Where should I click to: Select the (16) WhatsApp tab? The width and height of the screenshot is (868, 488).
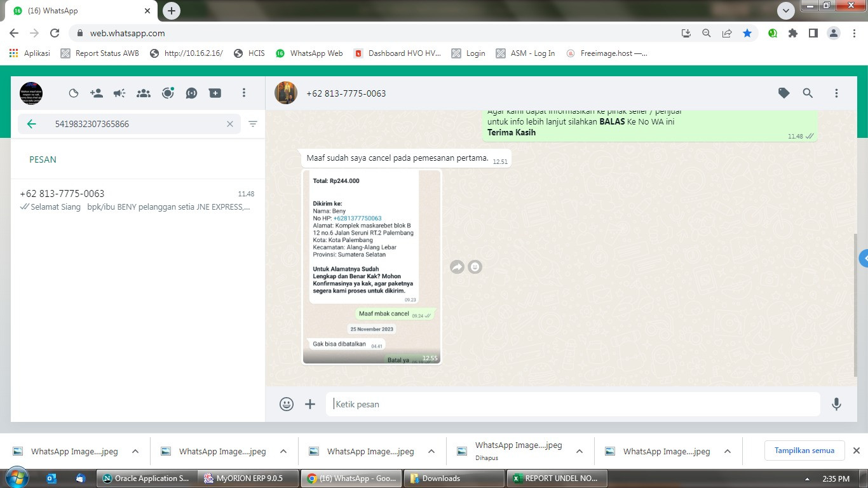point(83,11)
